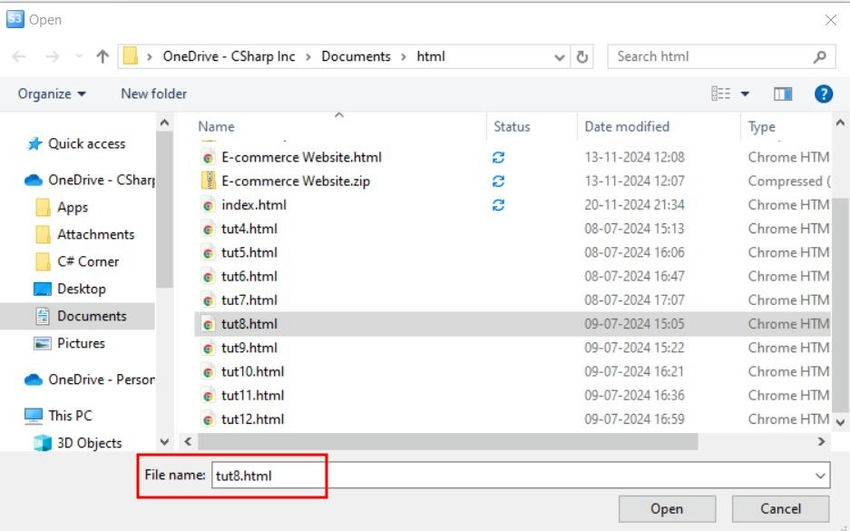Sort files by Date modified column
850x531 pixels.
pos(627,127)
